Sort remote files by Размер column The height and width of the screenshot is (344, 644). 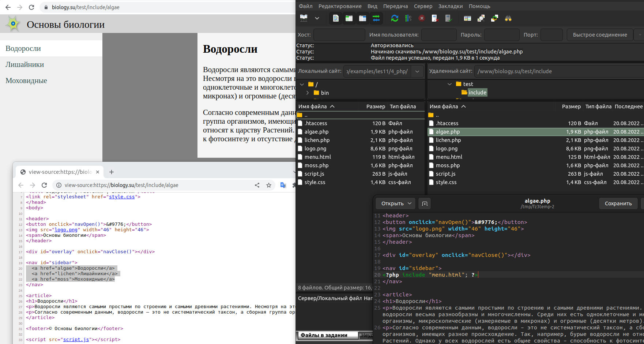[x=571, y=106]
